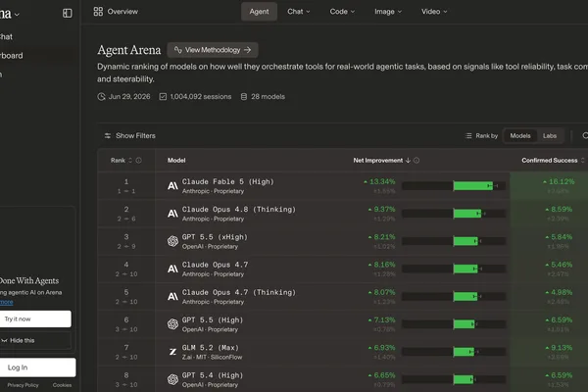The image size is (588, 392).
Task: Open the Cookies link
Action: coord(62,385)
